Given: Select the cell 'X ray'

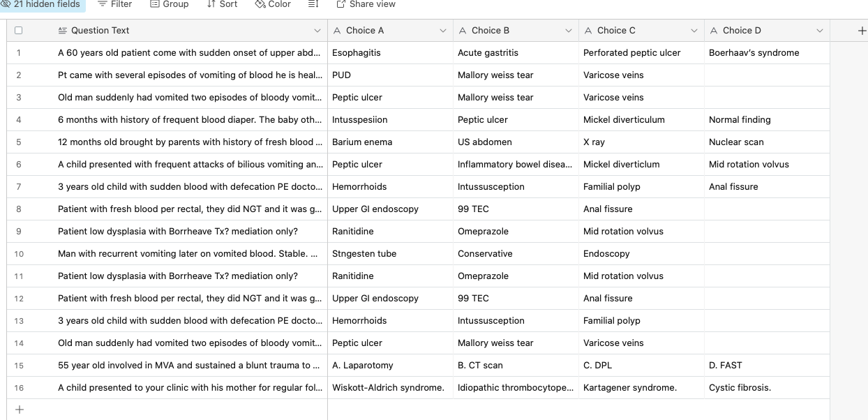Looking at the screenshot, I should (x=641, y=142).
